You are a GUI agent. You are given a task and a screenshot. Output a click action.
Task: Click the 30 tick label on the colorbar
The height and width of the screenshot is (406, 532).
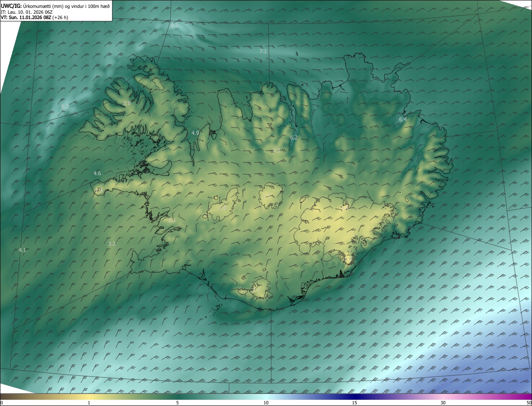coord(443,403)
